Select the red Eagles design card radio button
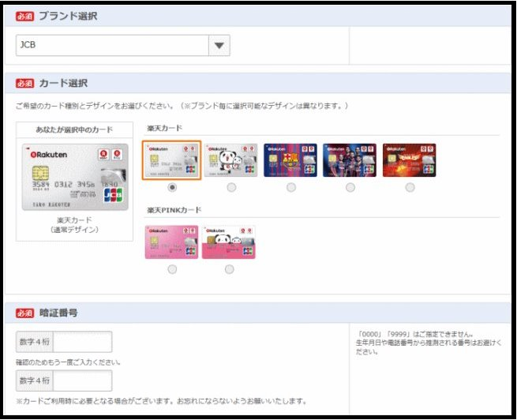 point(410,187)
